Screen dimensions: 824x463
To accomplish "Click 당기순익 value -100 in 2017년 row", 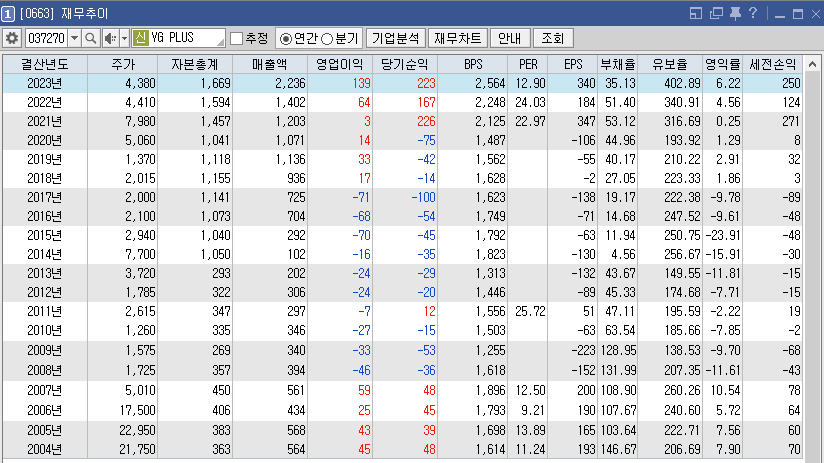I will pos(423,197).
